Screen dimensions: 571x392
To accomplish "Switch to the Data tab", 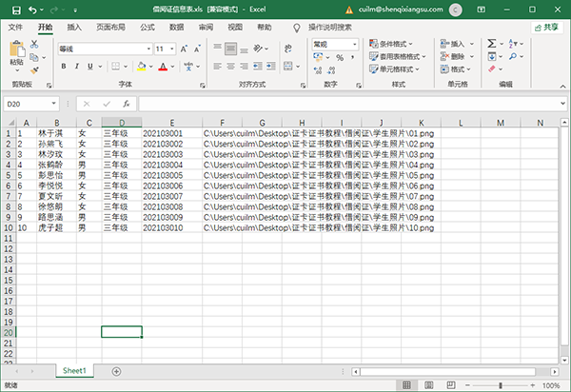I will [177, 28].
